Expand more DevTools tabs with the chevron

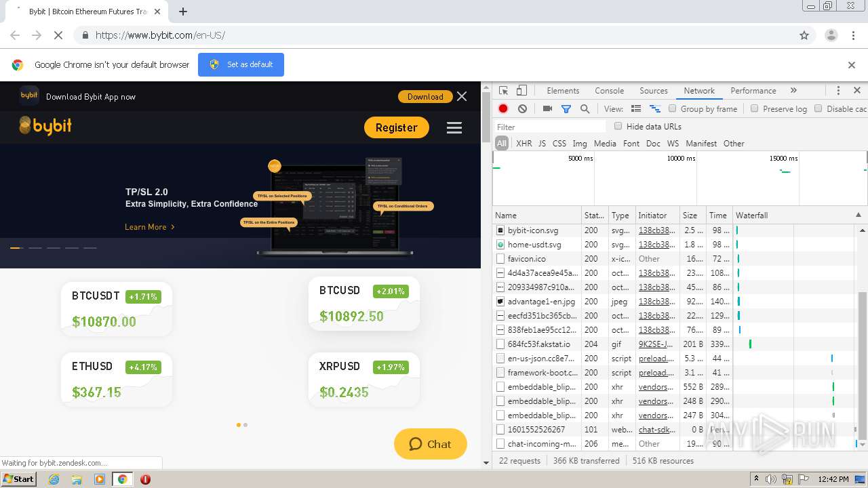(793, 91)
